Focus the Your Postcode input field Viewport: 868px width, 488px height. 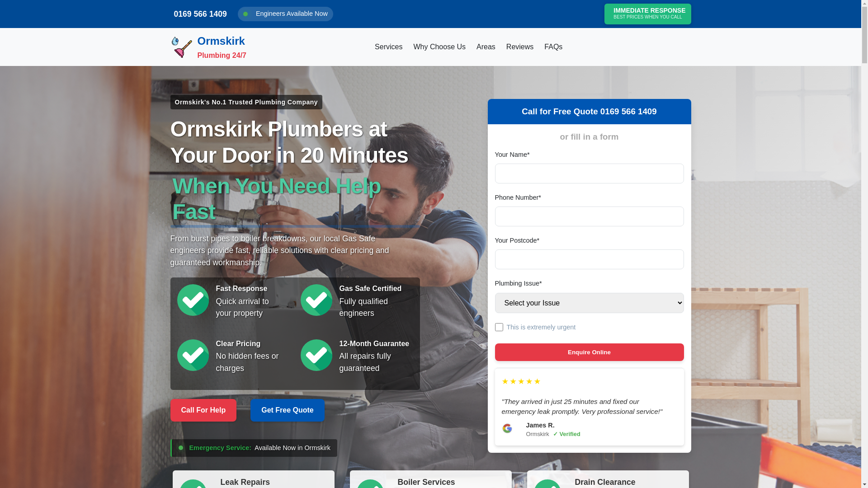click(589, 259)
